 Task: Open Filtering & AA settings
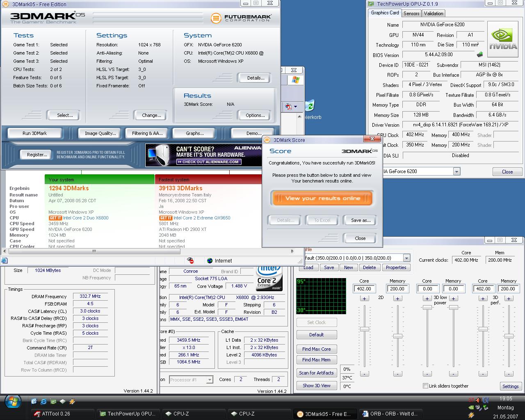pyautogui.click(x=147, y=133)
